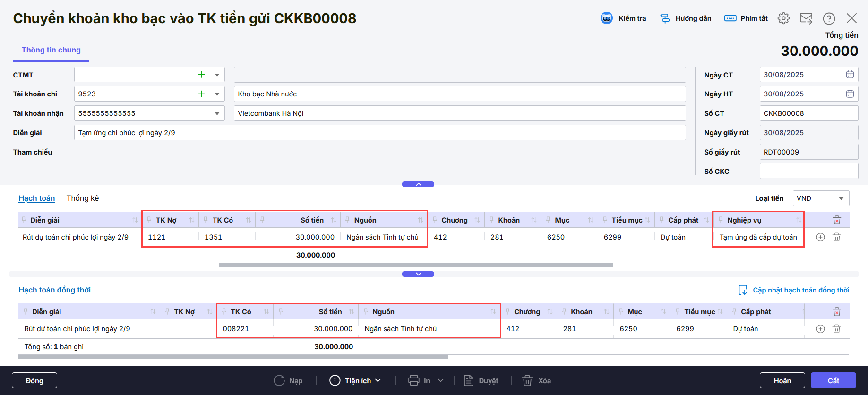Switch to the Thống kê tab
This screenshot has height=395, width=868.
pyautogui.click(x=83, y=198)
